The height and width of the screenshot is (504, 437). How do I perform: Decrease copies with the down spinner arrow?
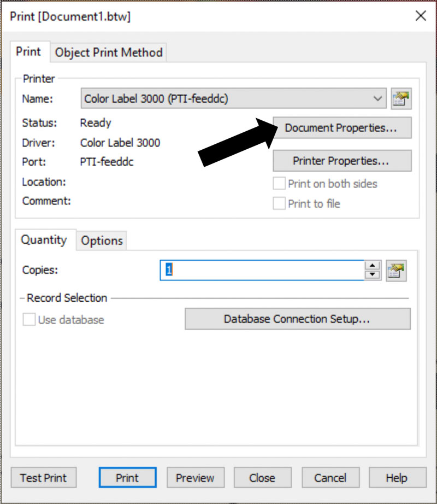[x=373, y=275]
